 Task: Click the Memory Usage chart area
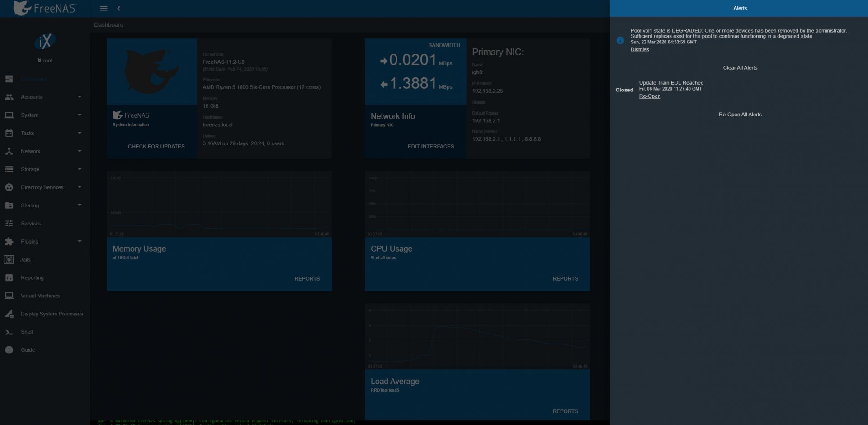[219, 204]
